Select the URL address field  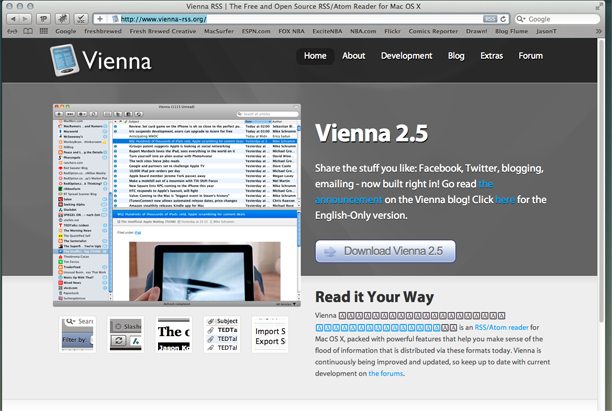(x=301, y=19)
